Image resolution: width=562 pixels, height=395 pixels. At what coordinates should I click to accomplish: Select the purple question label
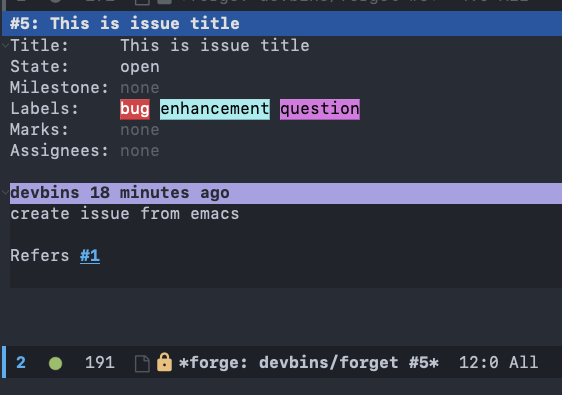(320, 109)
